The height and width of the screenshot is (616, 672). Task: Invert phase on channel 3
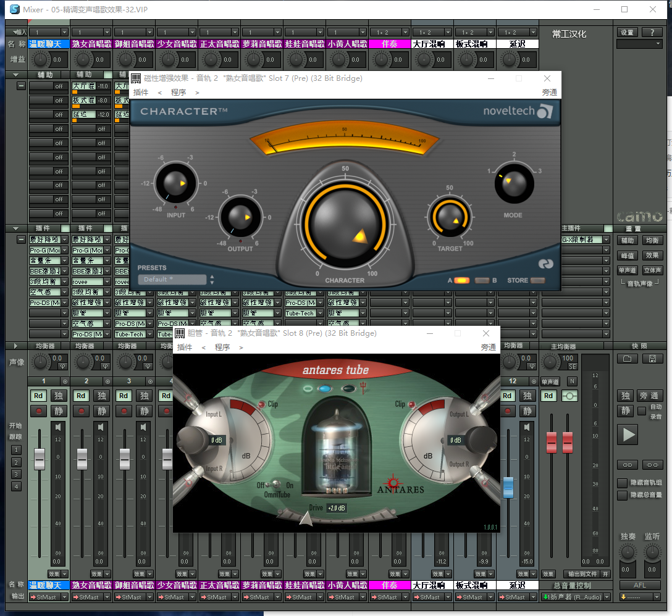coord(148,366)
